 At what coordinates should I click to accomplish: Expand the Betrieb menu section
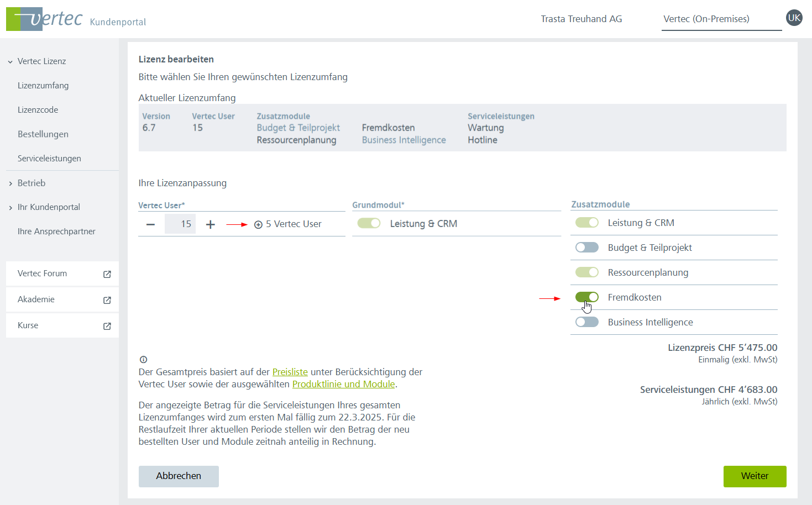coord(11,183)
